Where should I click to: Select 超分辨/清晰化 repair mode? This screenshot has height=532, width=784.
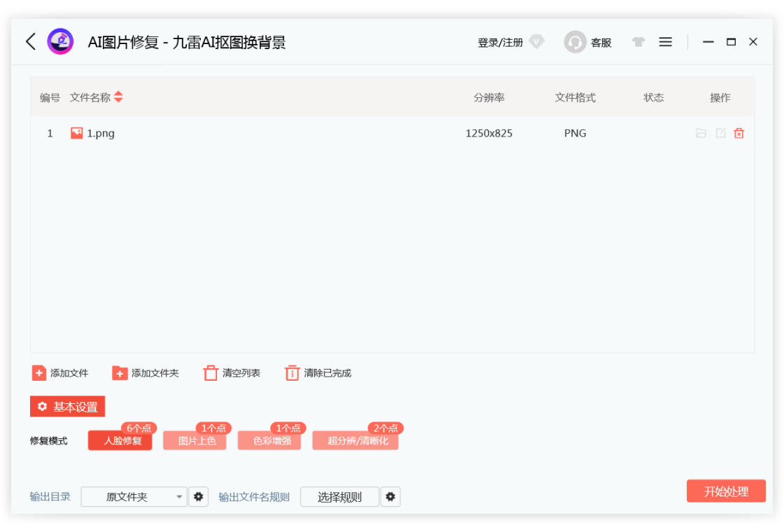click(356, 441)
